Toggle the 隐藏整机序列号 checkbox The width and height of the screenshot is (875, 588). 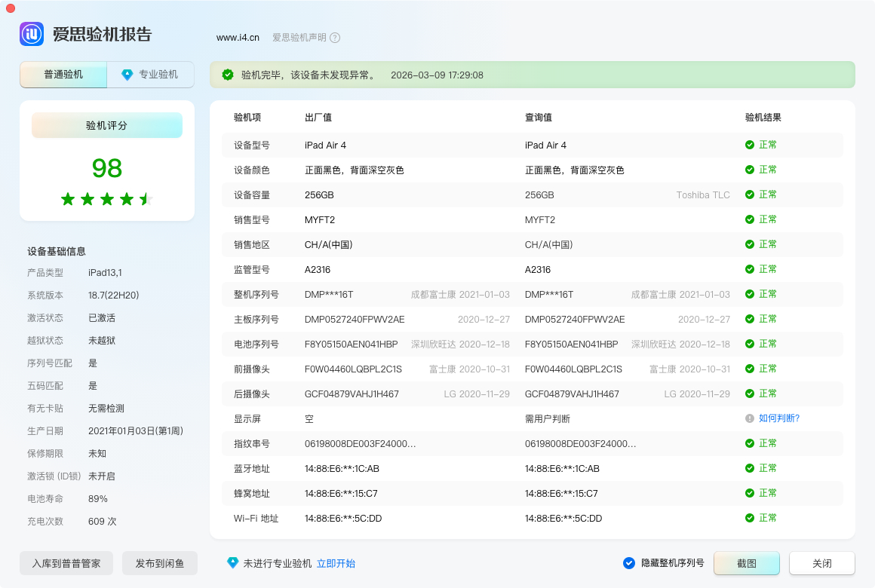629,563
